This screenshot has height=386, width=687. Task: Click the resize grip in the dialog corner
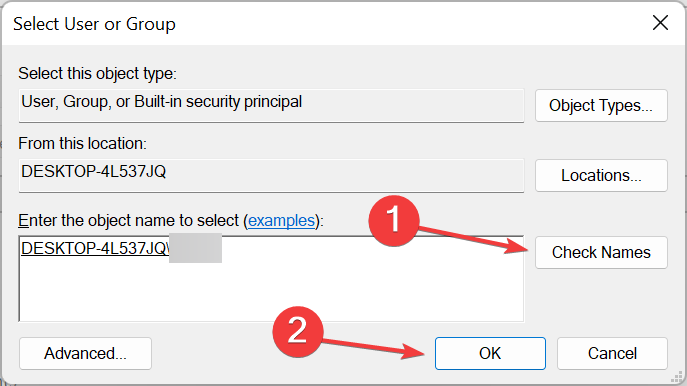677,377
